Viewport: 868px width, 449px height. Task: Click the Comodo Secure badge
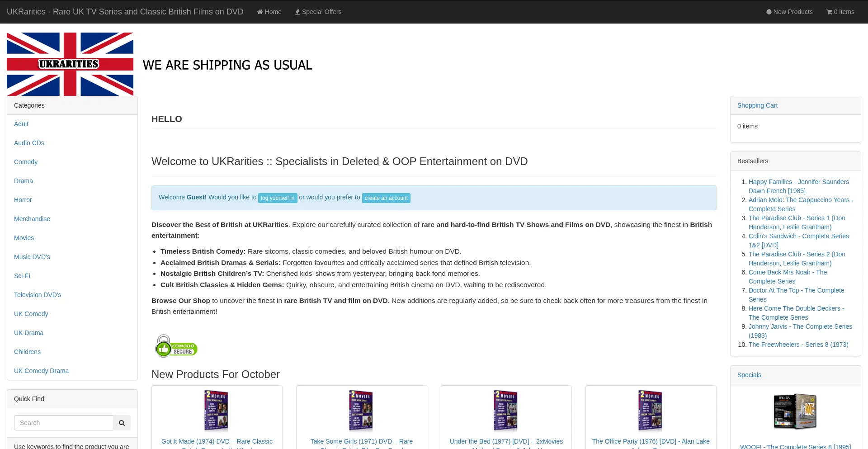176,346
